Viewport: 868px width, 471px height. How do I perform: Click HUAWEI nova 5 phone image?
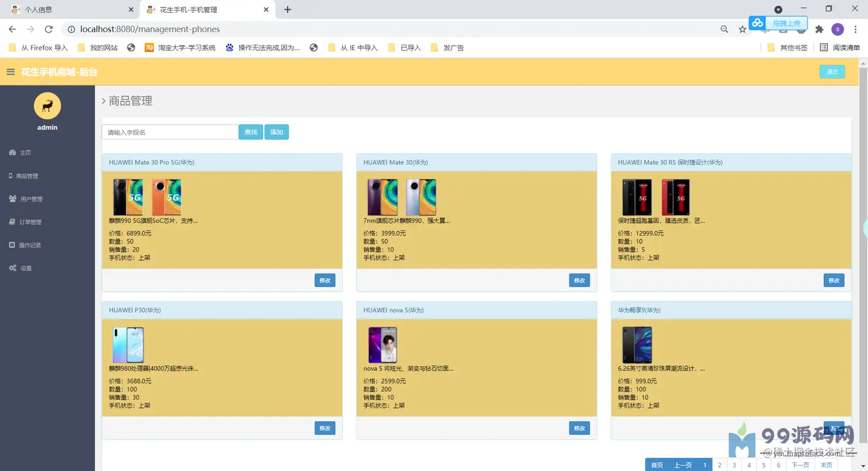click(382, 345)
